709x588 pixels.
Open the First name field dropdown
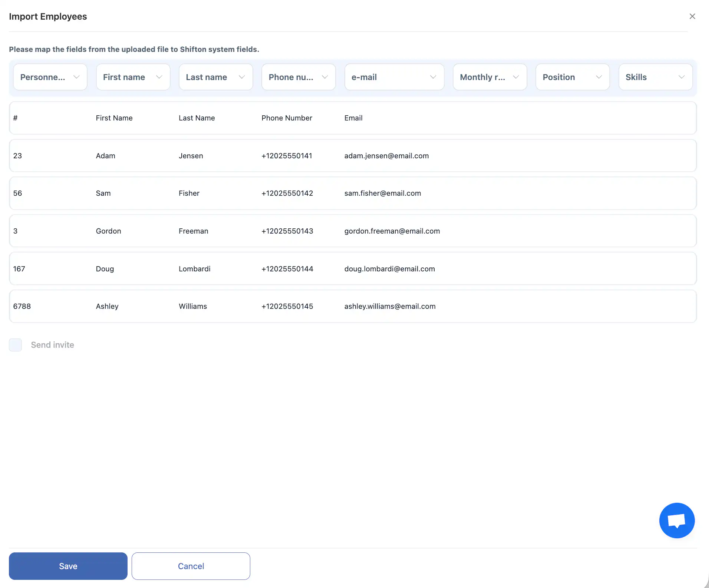tap(133, 77)
